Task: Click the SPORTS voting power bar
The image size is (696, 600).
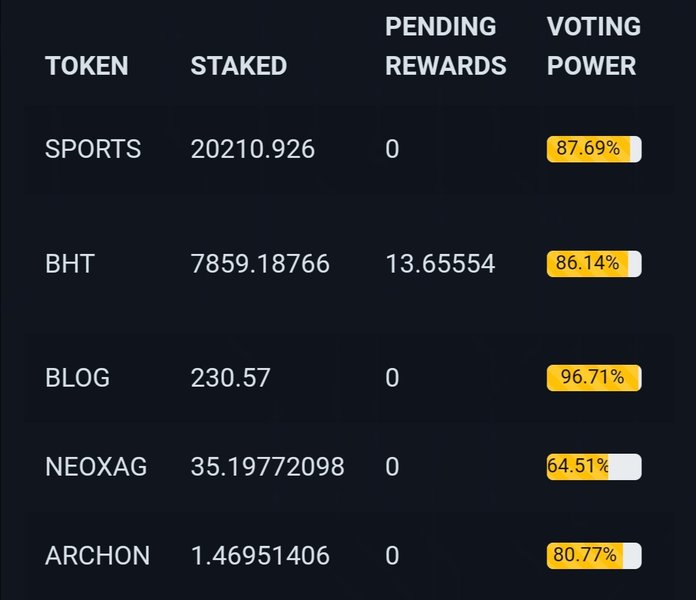Action: pos(594,149)
